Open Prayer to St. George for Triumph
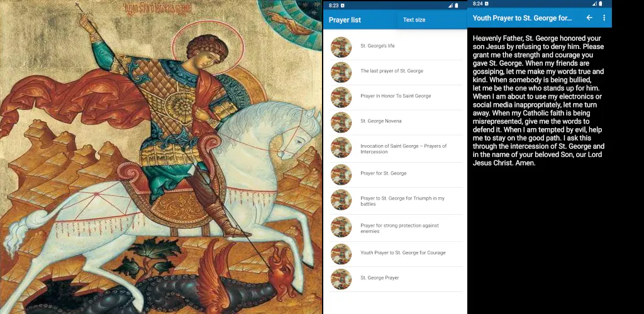 [396, 201]
